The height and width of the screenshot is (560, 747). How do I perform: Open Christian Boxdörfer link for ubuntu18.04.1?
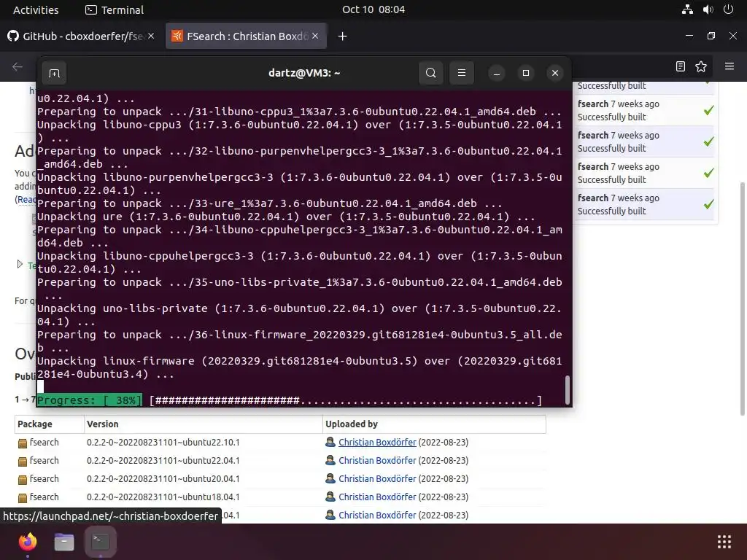(377, 497)
